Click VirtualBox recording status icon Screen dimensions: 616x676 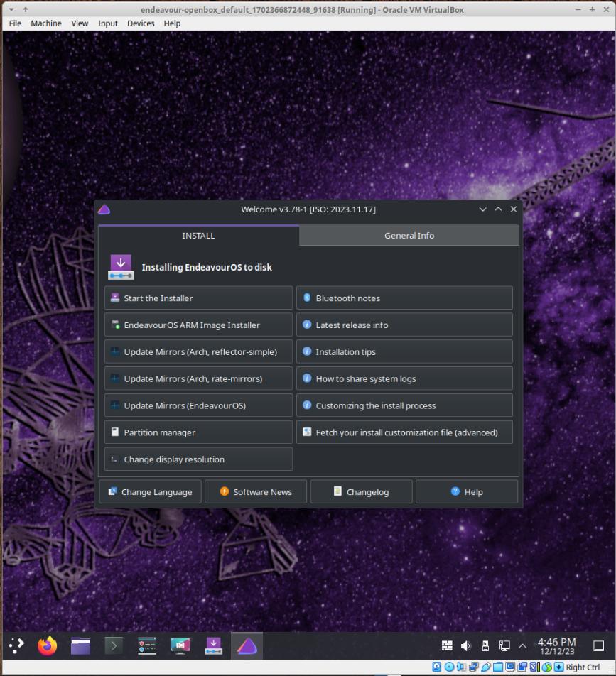coord(522,667)
